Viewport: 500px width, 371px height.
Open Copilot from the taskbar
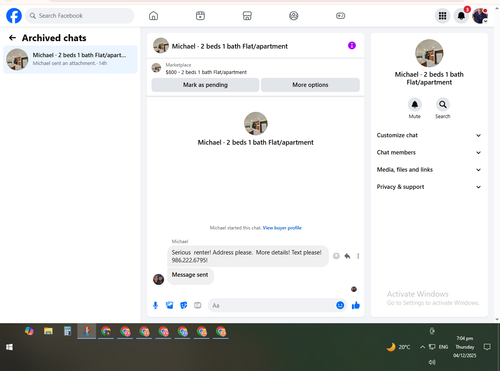(29, 331)
